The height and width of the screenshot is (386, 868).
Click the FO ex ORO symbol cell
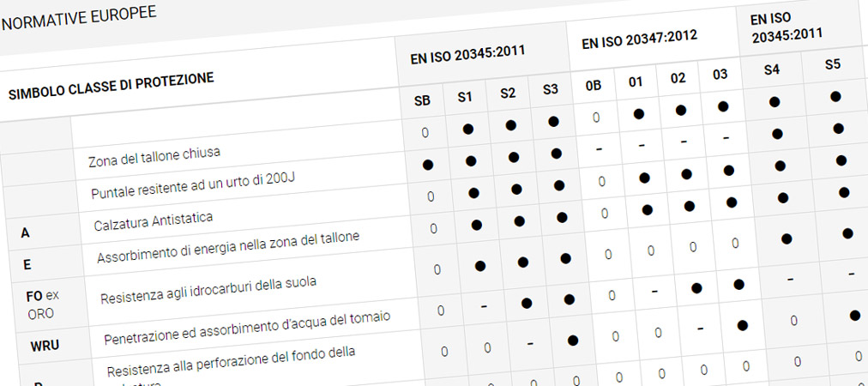43,304
